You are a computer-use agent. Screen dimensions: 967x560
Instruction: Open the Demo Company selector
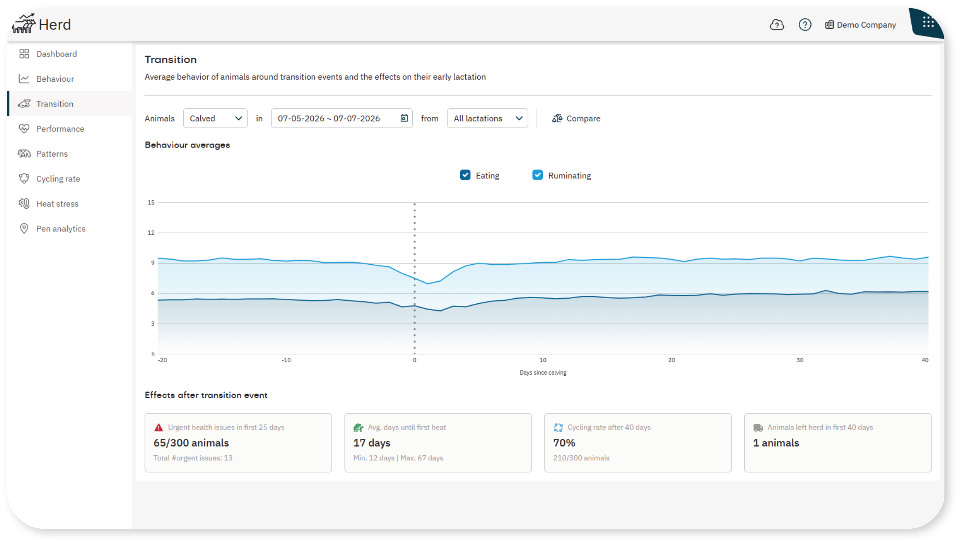(x=860, y=25)
